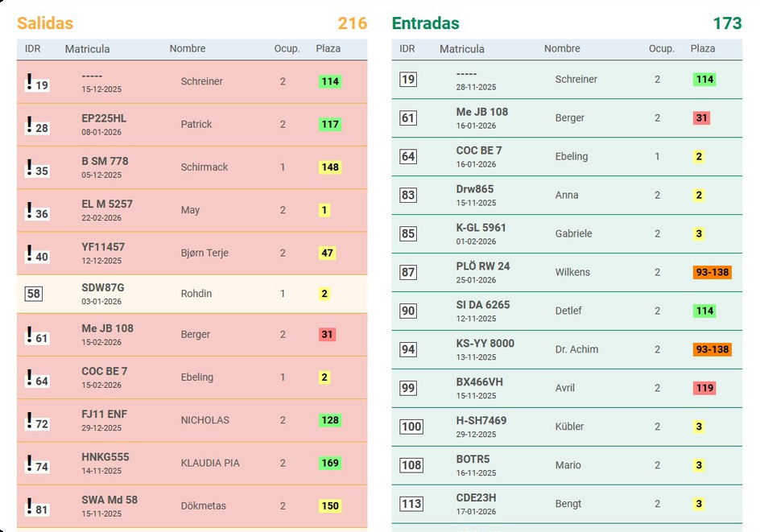
Task: Open the Salidas section title
Action: tap(45, 23)
